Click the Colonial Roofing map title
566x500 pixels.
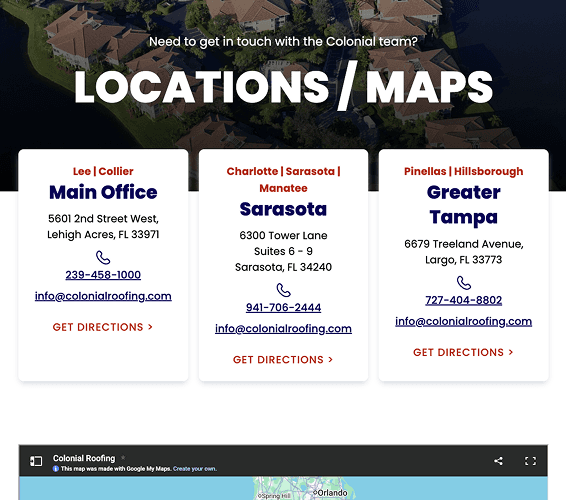84,458
